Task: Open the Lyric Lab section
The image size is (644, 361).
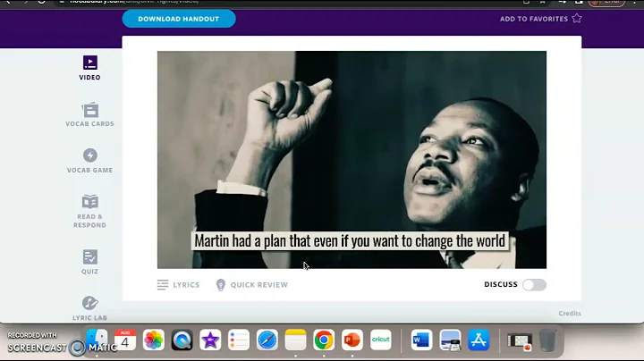Action: click(x=90, y=308)
